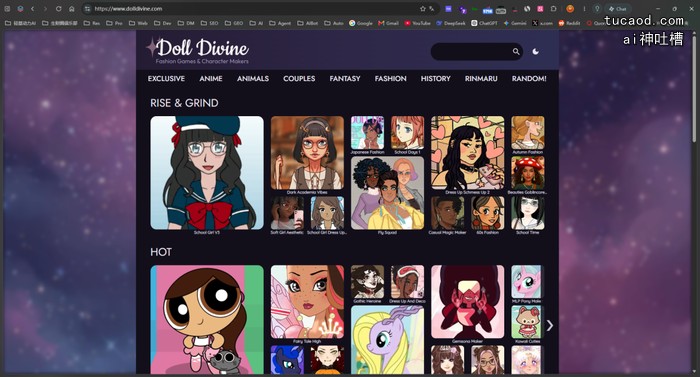Viewport: 700px width, 377px height.
Task: Open the FANTASY menu category
Action: tap(345, 79)
